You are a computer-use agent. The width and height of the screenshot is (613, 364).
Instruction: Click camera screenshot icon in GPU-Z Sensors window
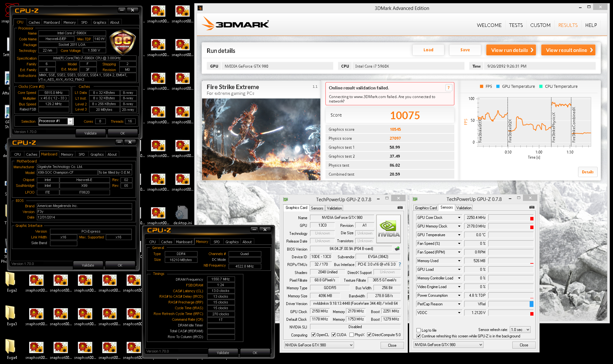pyautogui.click(x=532, y=207)
